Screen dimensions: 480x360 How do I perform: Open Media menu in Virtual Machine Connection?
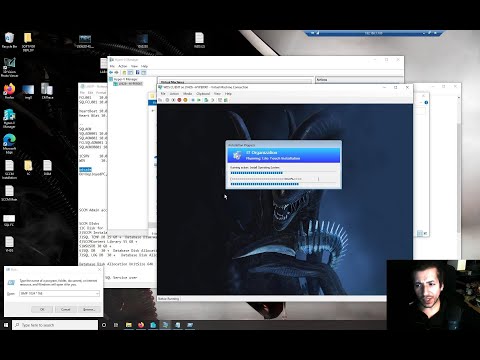[x=188, y=94]
